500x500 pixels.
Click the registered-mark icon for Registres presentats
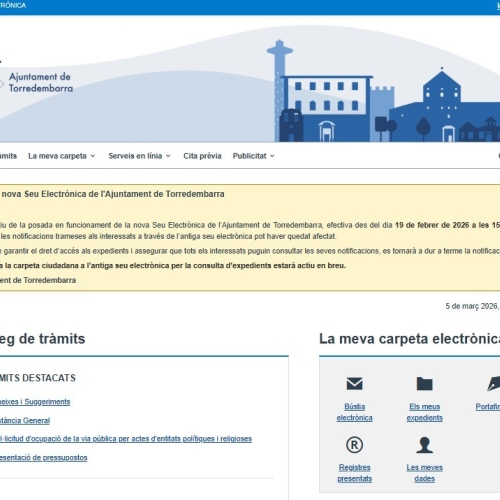coord(354,445)
